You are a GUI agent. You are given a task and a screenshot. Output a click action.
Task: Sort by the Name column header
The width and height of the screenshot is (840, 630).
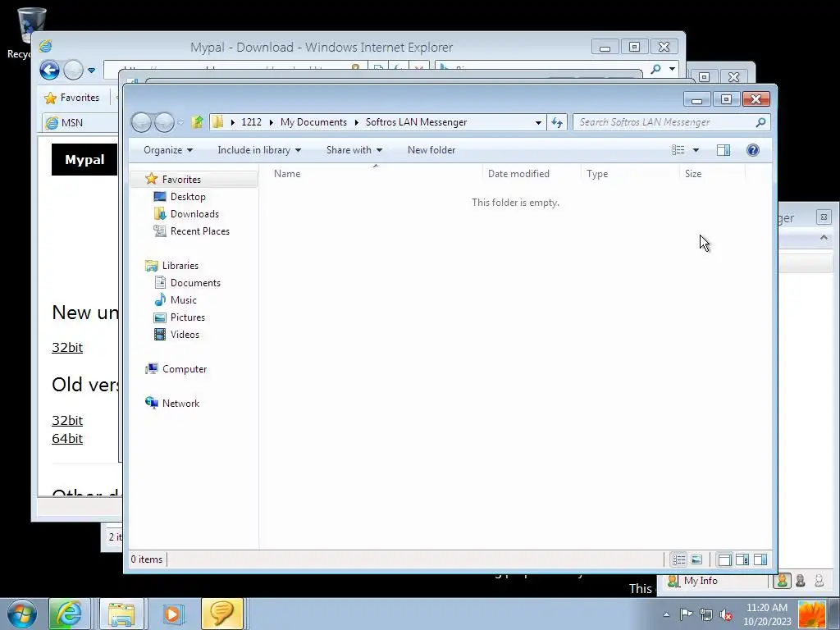(x=375, y=174)
